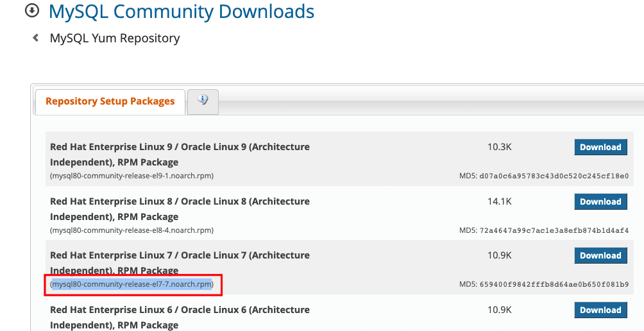This screenshot has width=644, height=331.
Task: Click the Linux 8 RPM Package title
Action: [180, 209]
